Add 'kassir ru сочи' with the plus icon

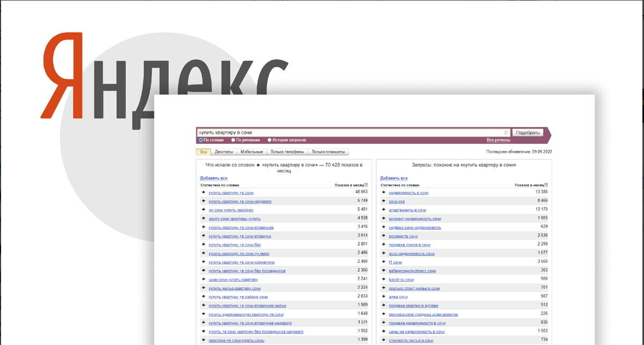[x=384, y=279]
